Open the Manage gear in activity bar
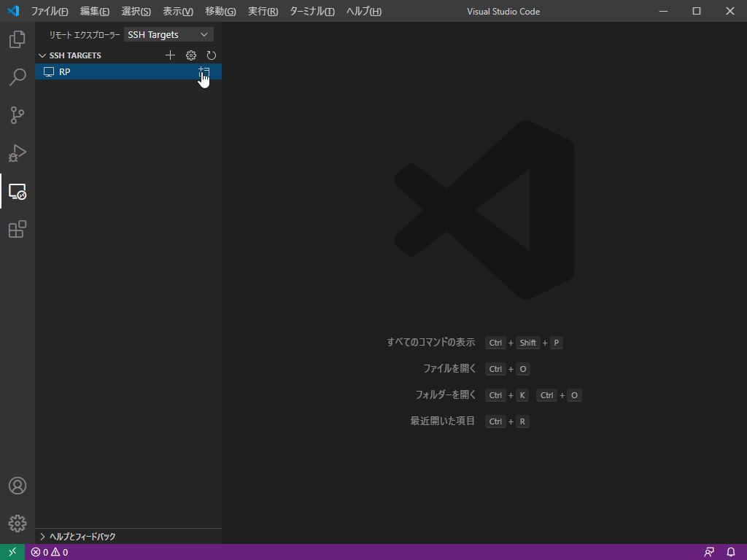The width and height of the screenshot is (747, 560). tap(18, 524)
